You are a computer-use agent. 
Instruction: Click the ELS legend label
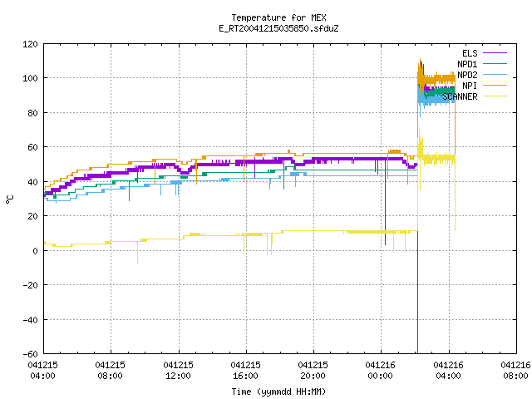click(470, 53)
